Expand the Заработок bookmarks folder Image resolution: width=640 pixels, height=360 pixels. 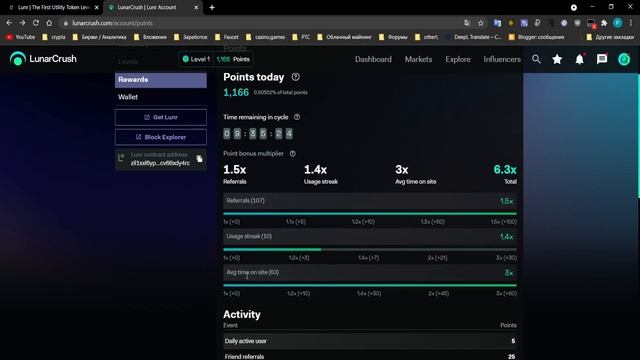[191, 37]
